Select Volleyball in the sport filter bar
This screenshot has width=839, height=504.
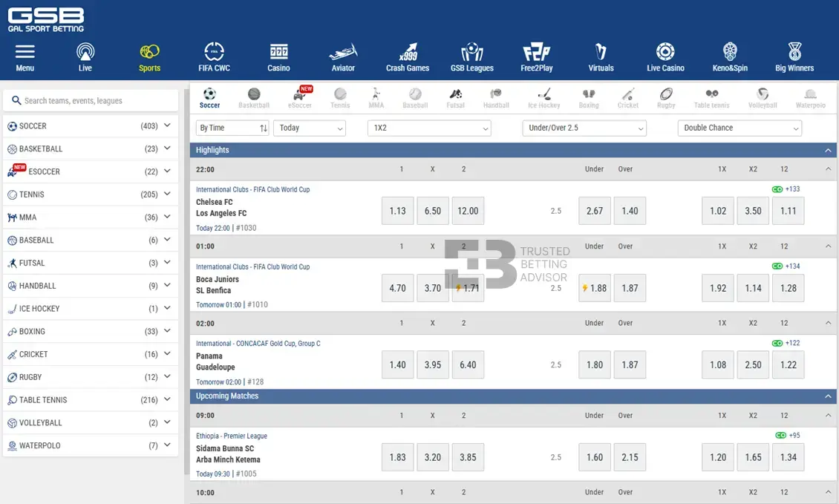(763, 99)
